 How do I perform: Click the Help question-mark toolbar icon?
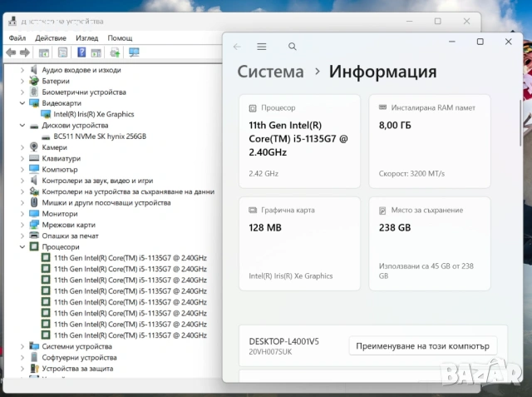pyautogui.click(x=81, y=52)
